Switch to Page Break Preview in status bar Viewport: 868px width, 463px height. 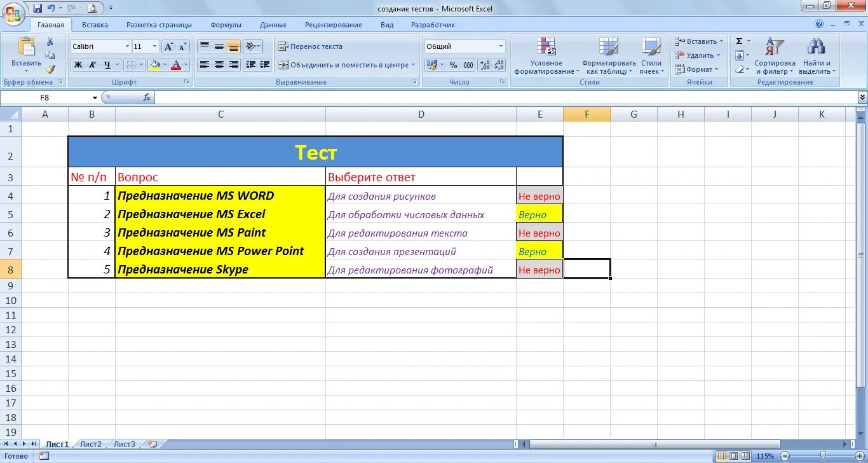745,456
